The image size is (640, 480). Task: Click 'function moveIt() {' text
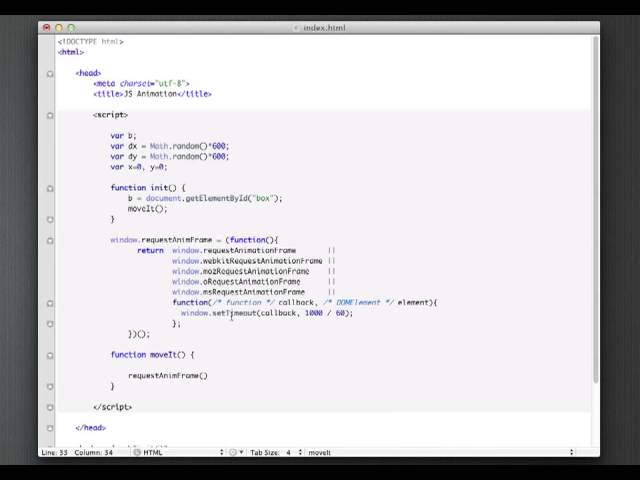click(x=152, y=355)
